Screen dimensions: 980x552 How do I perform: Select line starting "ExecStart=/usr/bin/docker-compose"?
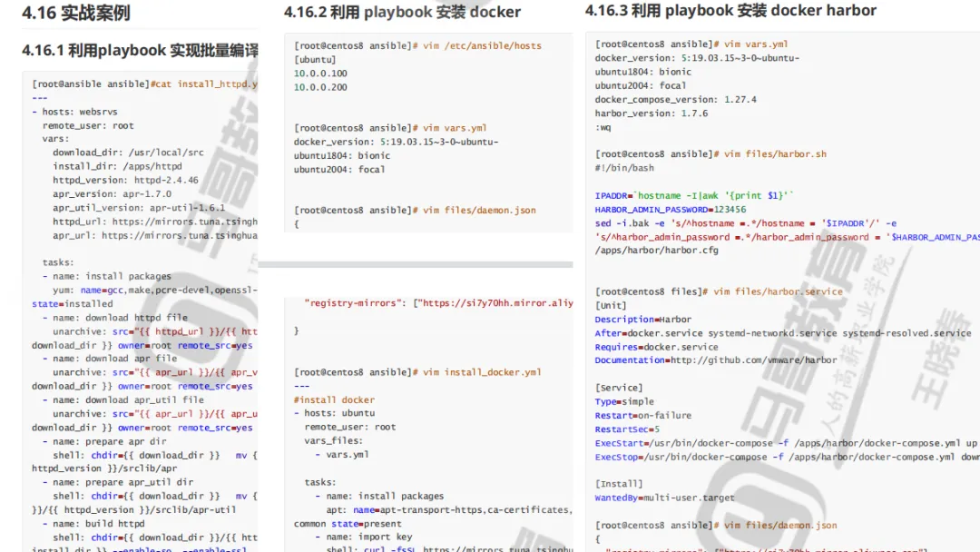click(x=786, y=443)
